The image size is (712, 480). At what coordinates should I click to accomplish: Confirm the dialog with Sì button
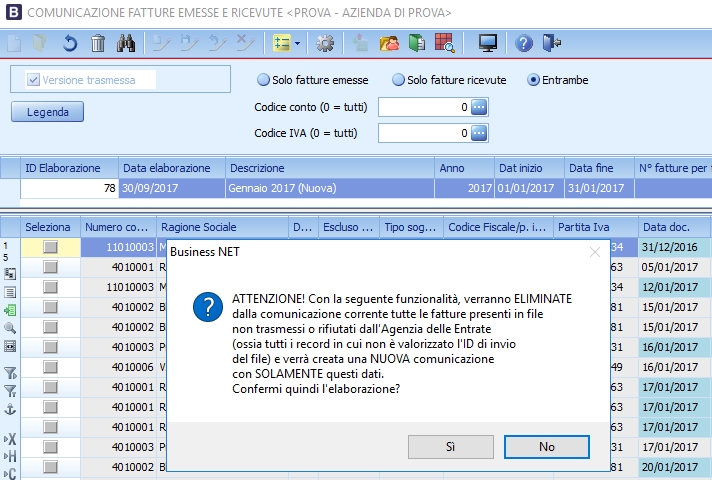pyautogui.click(x=450, y=447)
